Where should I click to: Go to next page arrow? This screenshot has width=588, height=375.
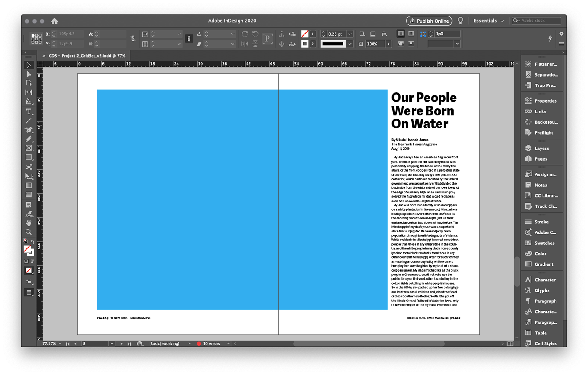(x=121, y=343)
